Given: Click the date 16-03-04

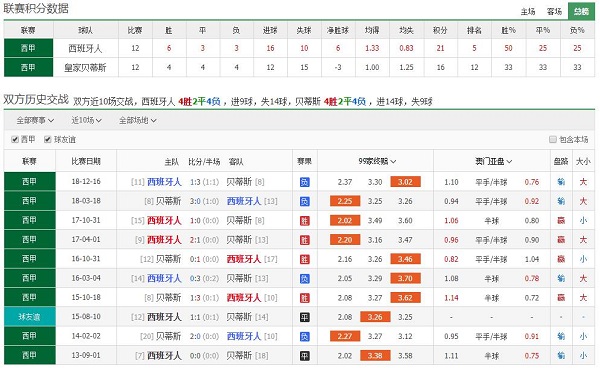Looking at the screenshot, I should tap(86, 278).
